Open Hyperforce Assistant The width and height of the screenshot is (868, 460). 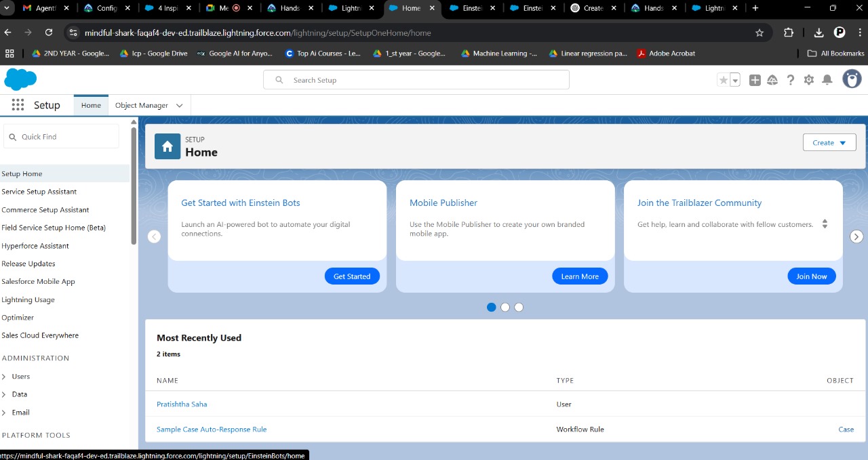[35, 246]
